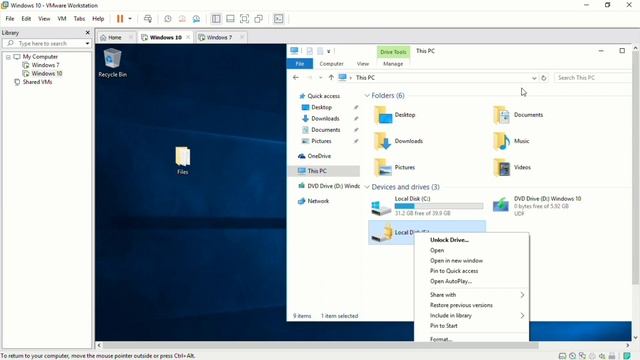Screen dimensions: 640x360
Task: Expand the address bar history dropdown
Action: pyautogui.click(x=534, y=78)
